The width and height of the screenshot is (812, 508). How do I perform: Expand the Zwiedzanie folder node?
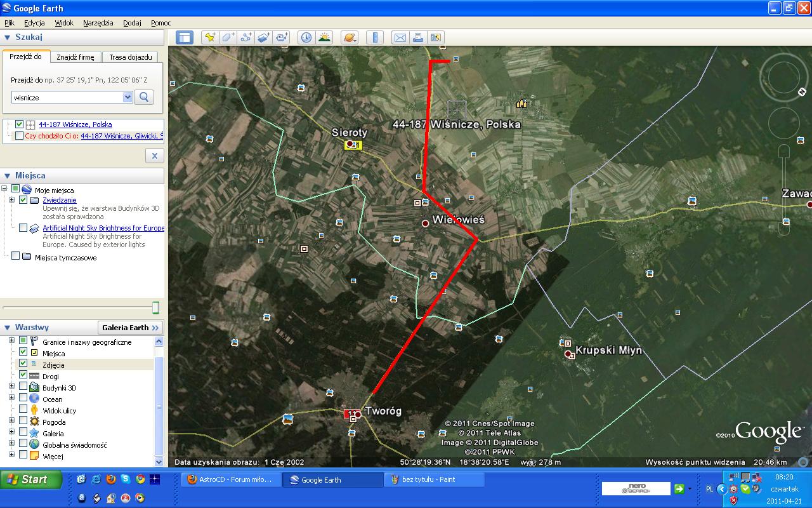(11, 200)
